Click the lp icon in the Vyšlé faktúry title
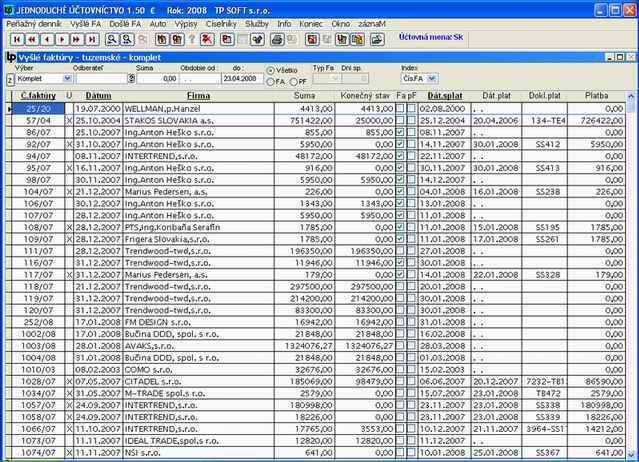The width and height of the screenshot is (639, 462). coord(11,57)
